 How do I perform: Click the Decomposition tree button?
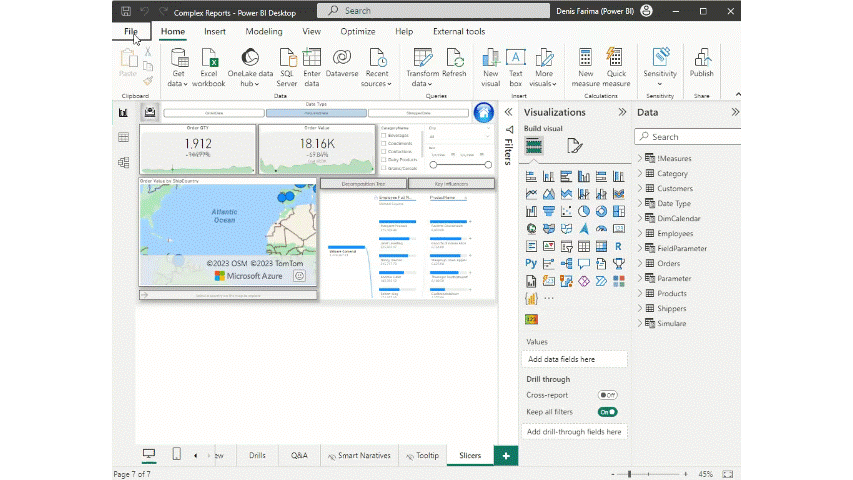(x=363, y=184)
